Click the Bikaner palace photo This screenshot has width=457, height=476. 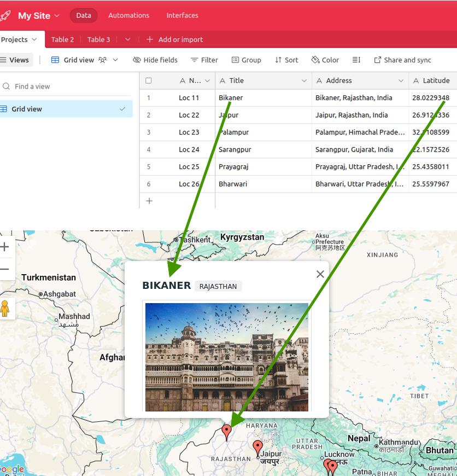227,357
